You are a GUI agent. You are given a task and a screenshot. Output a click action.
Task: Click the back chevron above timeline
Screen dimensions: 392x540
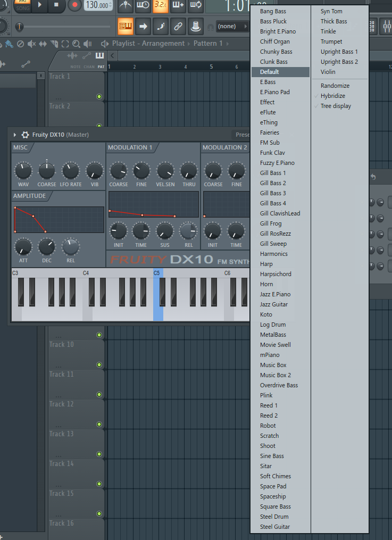pos(112,55)
